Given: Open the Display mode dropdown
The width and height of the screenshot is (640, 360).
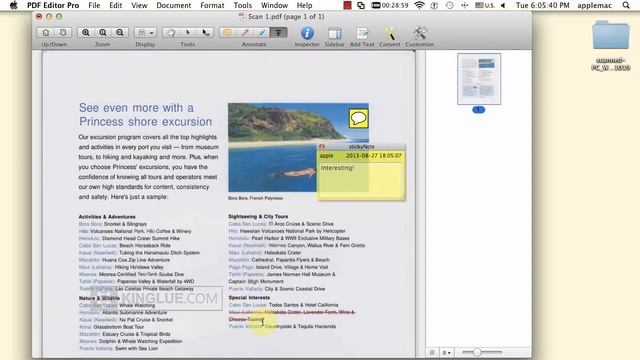Looking at the screenshot, I should 145,33.
